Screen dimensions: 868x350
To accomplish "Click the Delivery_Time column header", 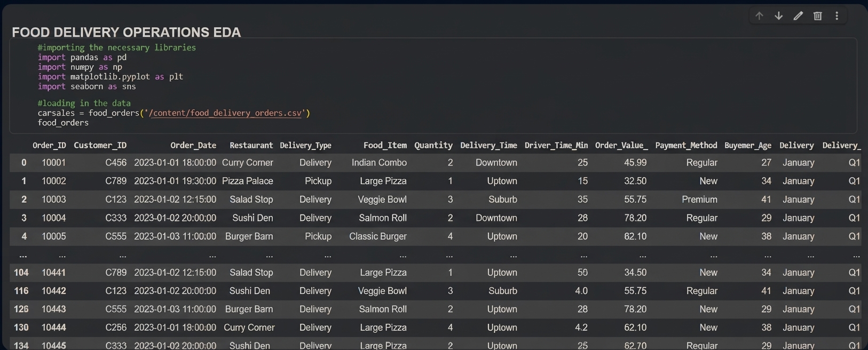I will (x=488, y=145).
